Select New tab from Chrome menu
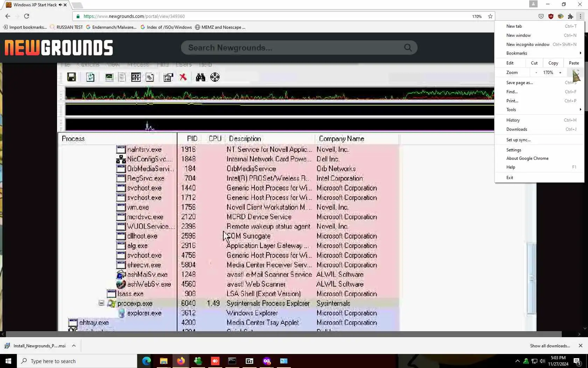Viewport: 588px width, 368px height. tap(539, 26)
